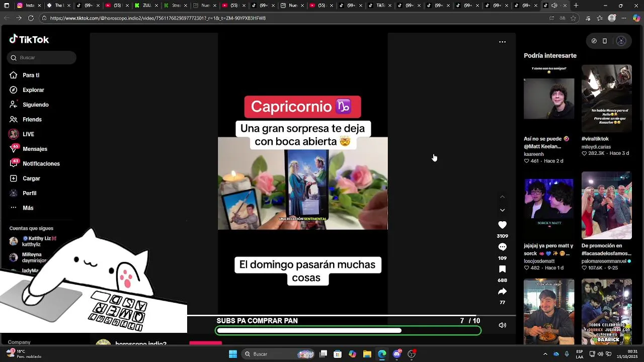The image size is (644, 362).
Task: Click the leftmost icon in TikTok top-right toolbar
Action: pyautogui.click(x=594, y=41)
